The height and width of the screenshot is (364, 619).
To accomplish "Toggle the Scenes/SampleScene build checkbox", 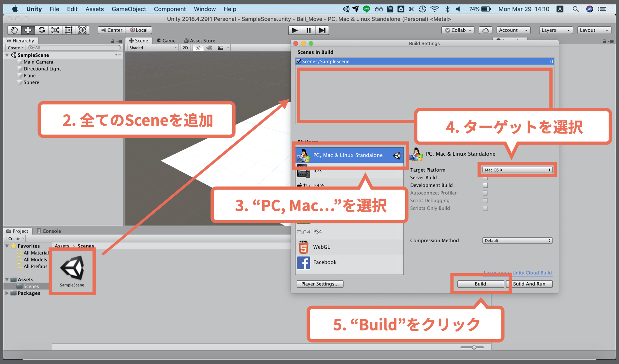I will click(298, 61).
